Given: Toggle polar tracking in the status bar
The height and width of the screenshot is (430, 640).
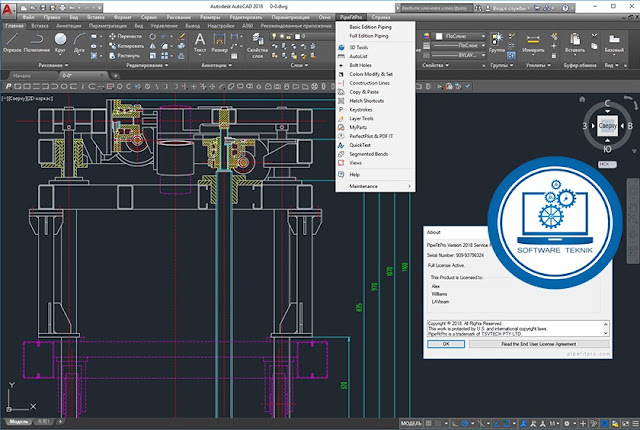Looking at the screenshot, I should click(464, 424).
